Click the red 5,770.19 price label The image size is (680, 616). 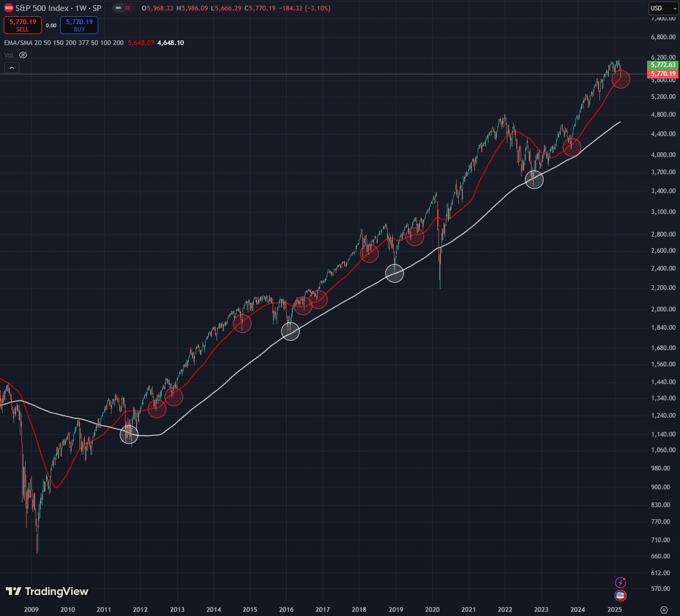click(663, 74)
